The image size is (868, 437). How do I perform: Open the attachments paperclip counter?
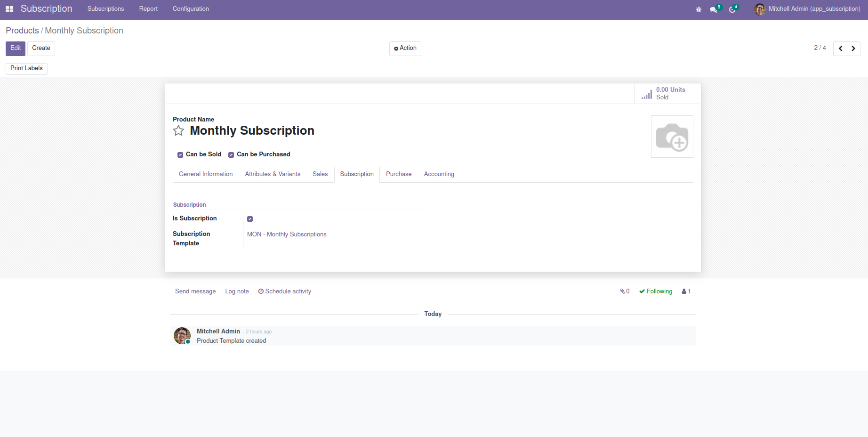point(625,291)
